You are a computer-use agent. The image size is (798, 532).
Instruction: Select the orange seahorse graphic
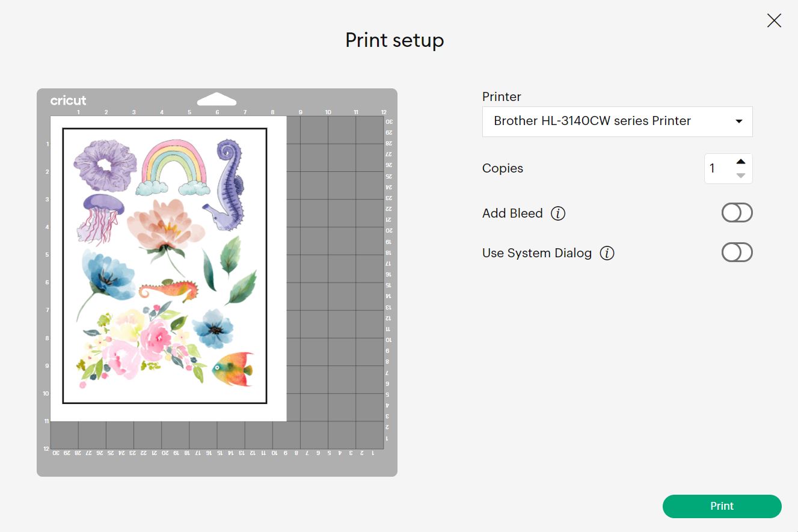(x=169, y=291)
